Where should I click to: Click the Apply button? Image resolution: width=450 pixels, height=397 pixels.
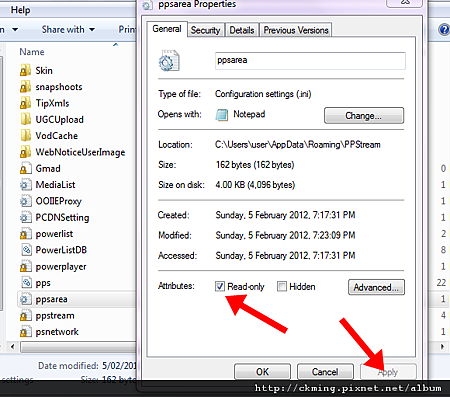click(388, 372)
